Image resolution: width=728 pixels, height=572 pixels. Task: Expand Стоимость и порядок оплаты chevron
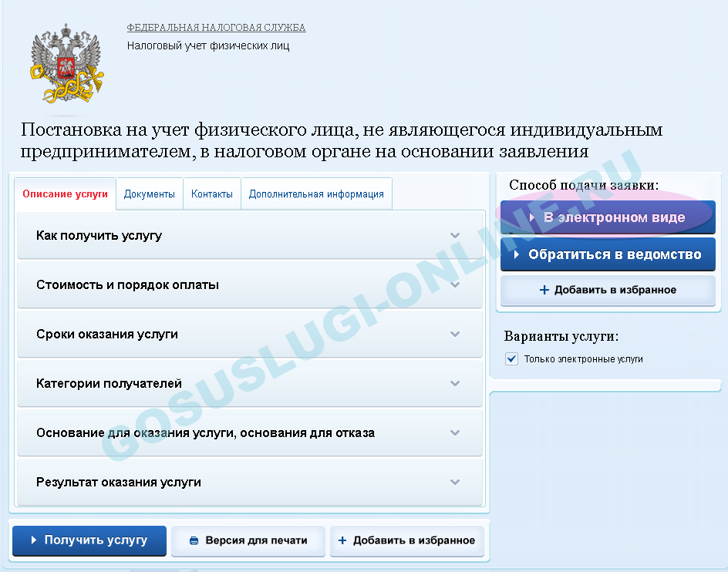pos(455,284)
